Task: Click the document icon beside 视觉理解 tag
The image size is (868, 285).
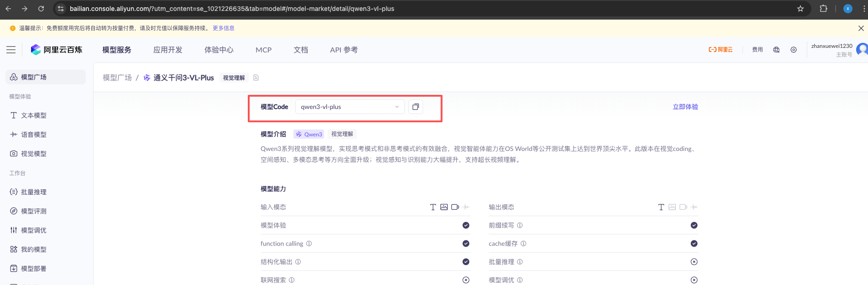Action: pos(256,78)
